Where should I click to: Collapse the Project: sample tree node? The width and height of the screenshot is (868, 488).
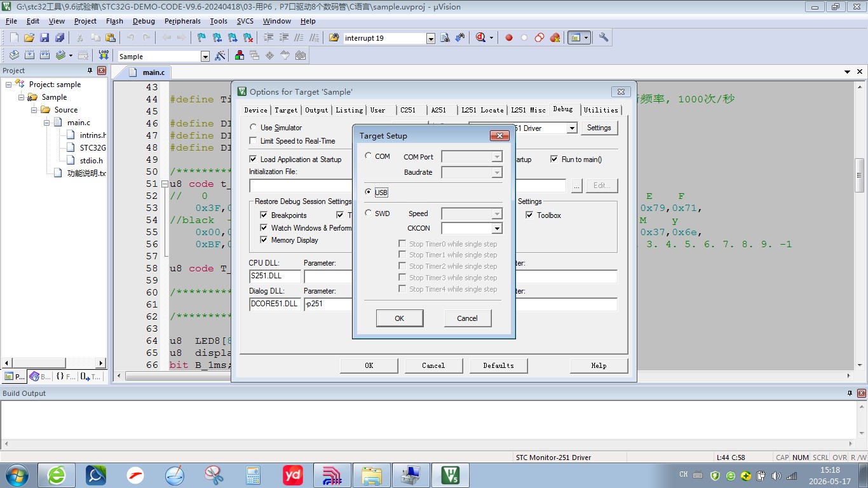[x=9, y=85]
